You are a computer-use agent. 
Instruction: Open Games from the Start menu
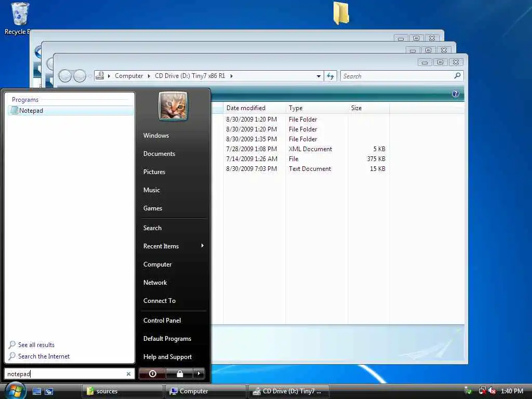[x=153, y=208]
